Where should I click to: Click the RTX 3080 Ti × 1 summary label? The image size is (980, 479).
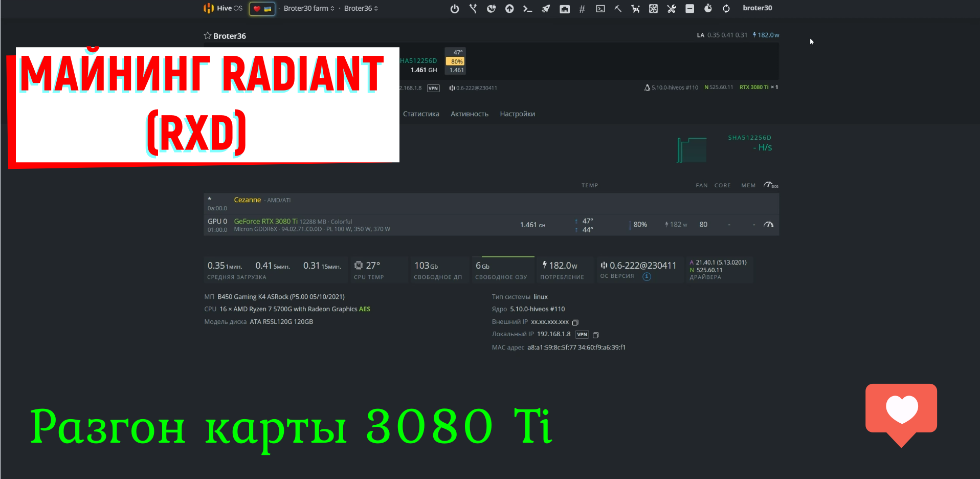pyautogui.click(x=759, y=88)
